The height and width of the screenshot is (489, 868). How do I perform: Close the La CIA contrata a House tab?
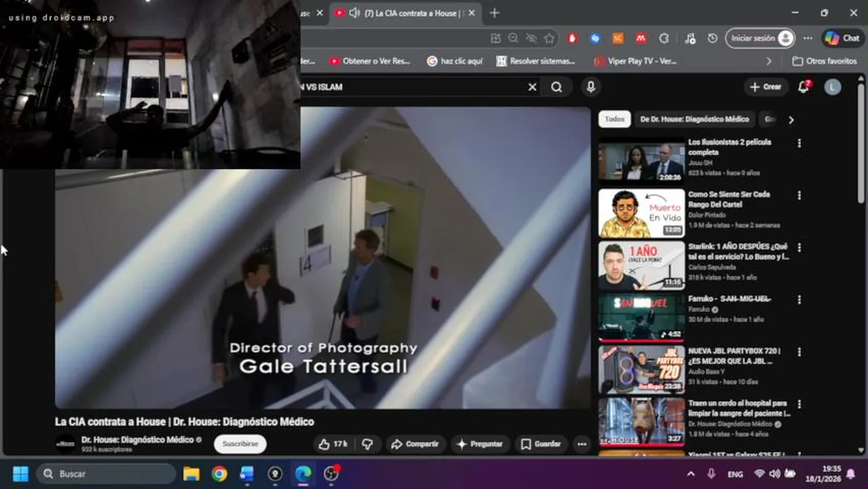point(471,13)
